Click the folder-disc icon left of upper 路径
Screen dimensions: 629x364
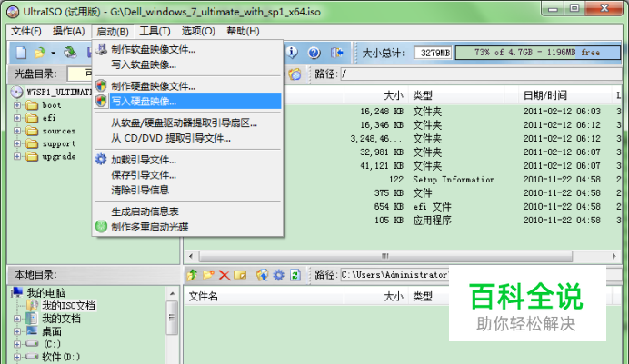point(295,74)
